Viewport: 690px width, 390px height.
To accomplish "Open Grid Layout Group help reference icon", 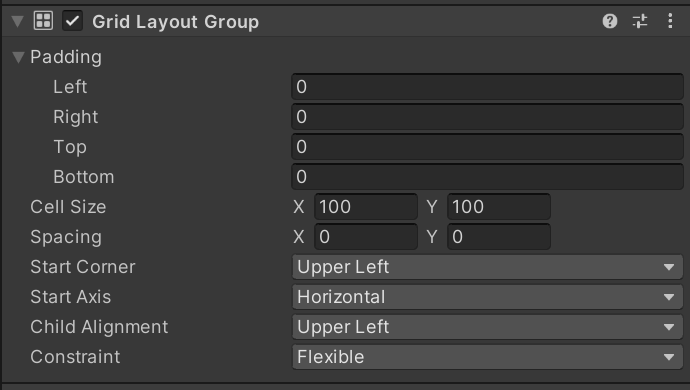I will [x=609, y=21].
